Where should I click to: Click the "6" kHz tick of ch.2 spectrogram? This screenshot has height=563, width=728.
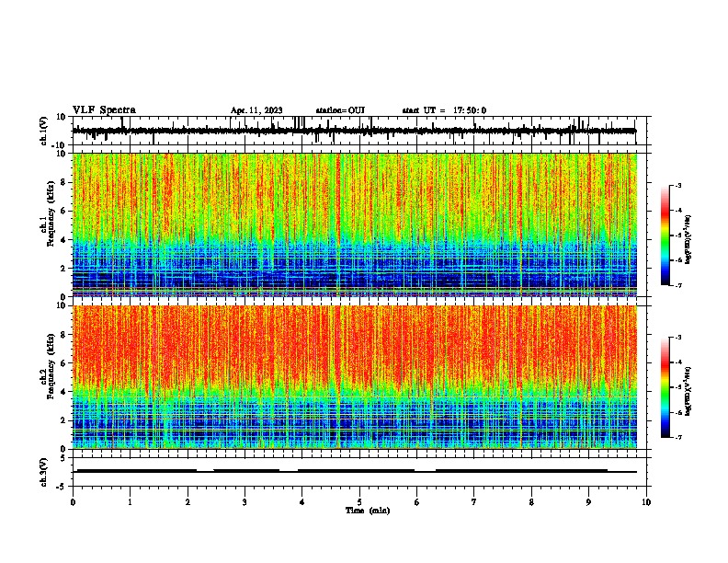(63, 363)
